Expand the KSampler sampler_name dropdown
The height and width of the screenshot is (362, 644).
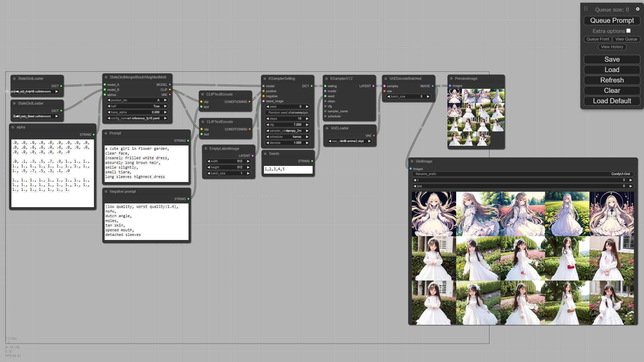pyautogui.click(x=287, y=130)
